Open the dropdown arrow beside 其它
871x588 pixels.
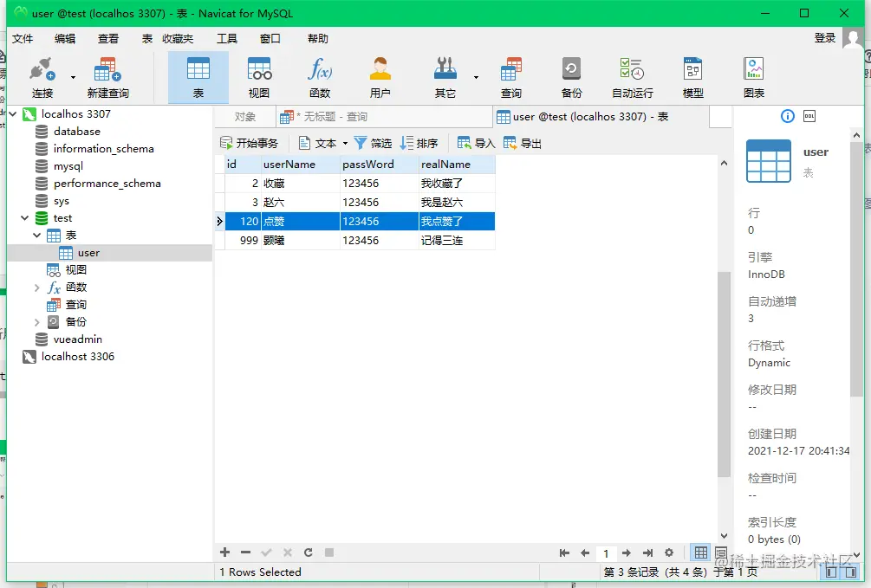click(476, 77)
